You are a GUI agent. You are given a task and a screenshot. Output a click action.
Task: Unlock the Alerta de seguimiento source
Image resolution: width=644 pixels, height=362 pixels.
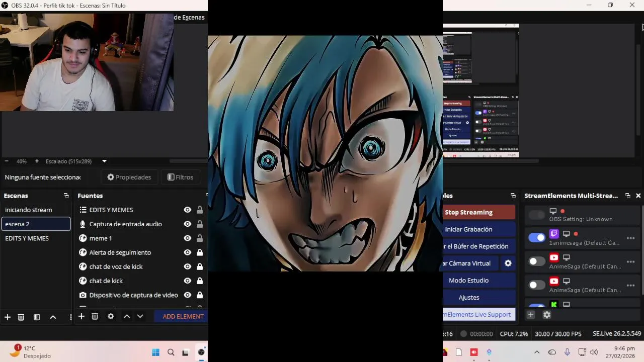200,252
